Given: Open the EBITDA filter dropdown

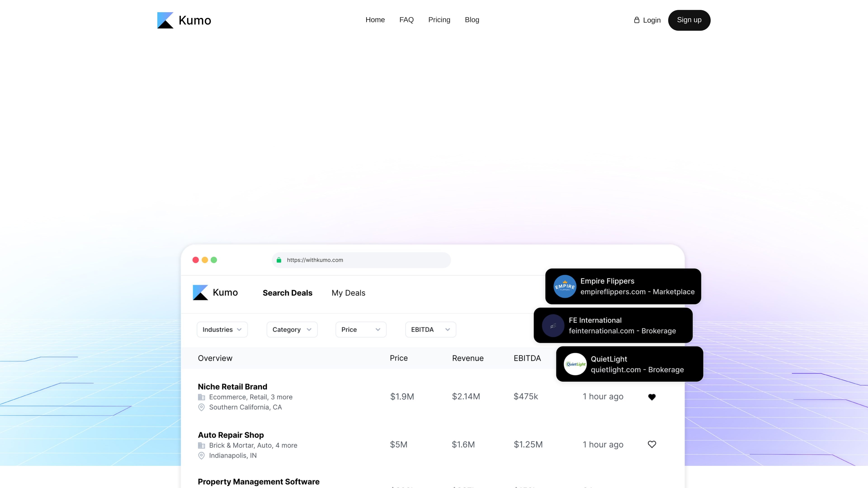Looking at the screenshot, I should pyautogui.click(x=431, y=329).
